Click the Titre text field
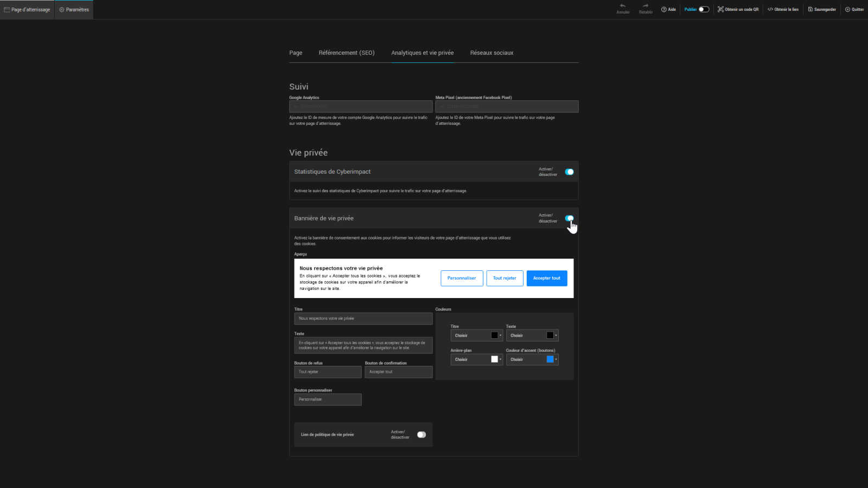The height and width of the screenshot is (488, 868). coord(363,319)
